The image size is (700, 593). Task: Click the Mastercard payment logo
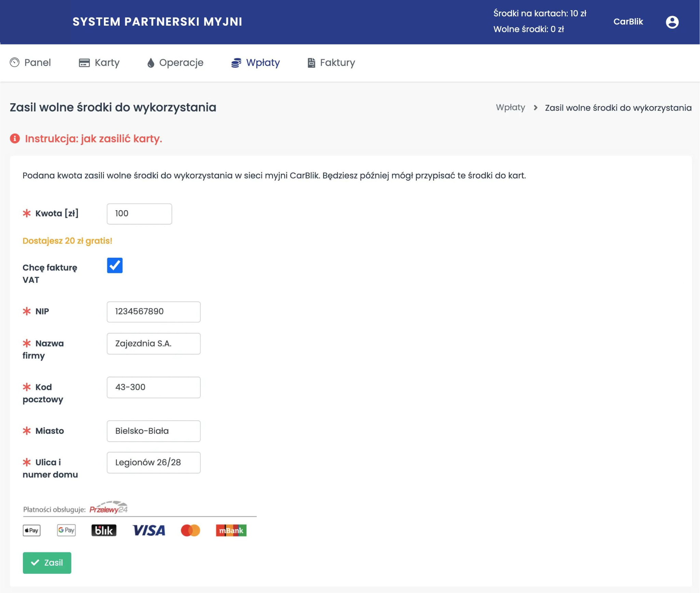click(x=190, y=530)
